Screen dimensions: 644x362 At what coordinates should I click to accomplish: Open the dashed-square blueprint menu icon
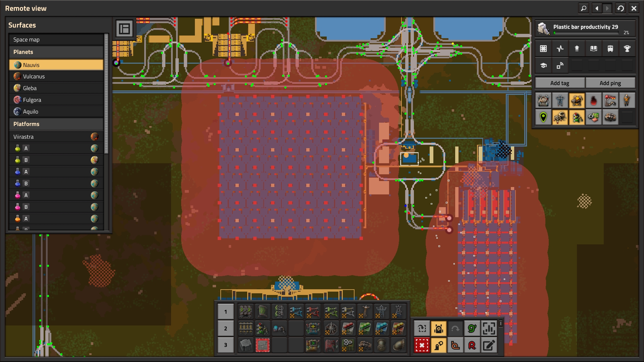click(x=543, y=49)
